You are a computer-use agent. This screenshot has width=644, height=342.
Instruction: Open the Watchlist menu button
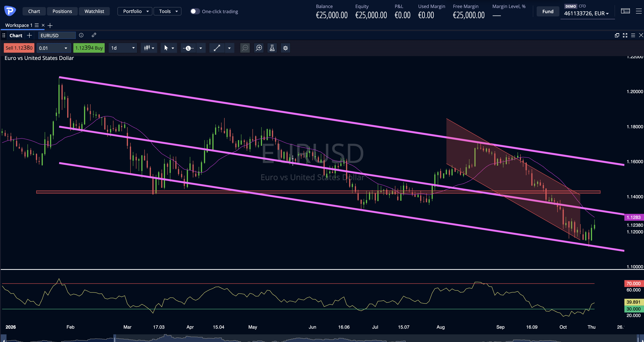coord(94,11)
